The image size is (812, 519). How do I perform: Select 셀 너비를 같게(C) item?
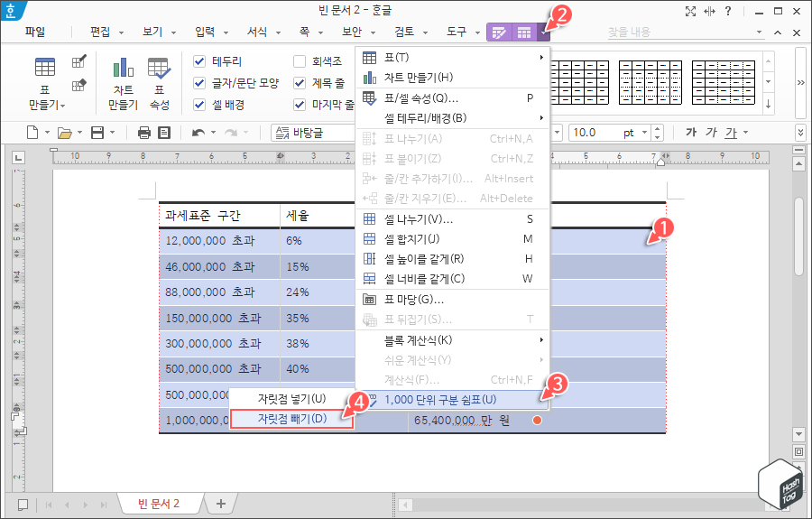(x=452, y=279)
